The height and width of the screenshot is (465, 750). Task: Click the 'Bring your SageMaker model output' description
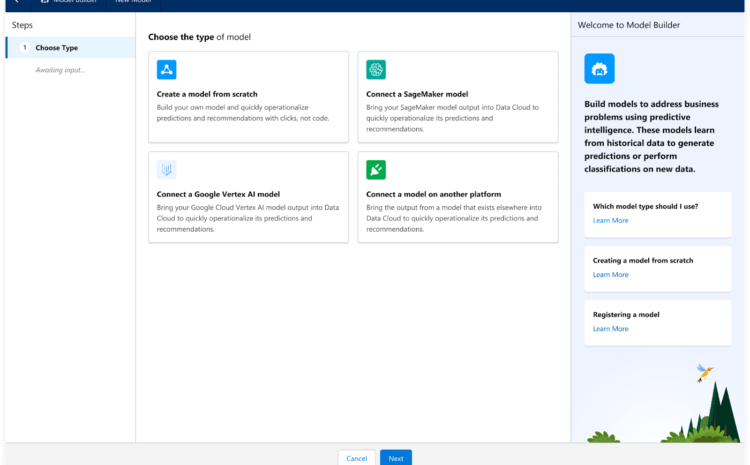click(x=452, y=118)
